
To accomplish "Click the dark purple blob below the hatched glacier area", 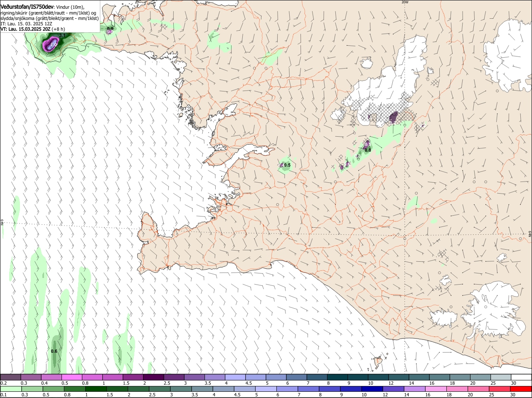I will (393, 118).
